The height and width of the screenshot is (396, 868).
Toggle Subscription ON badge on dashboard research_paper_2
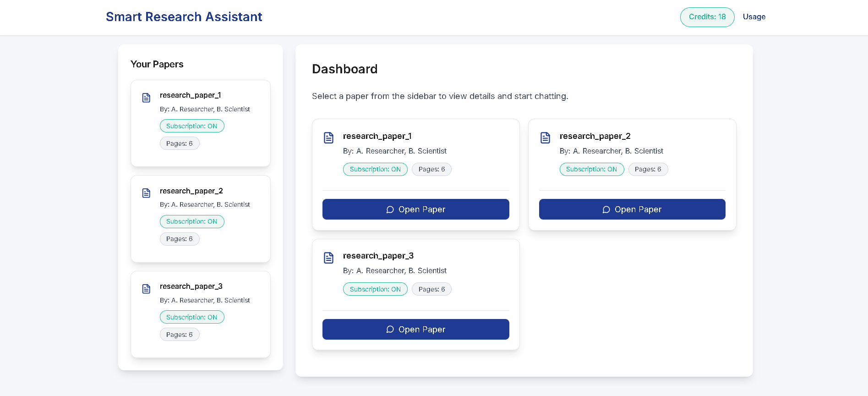click(591, 169)
